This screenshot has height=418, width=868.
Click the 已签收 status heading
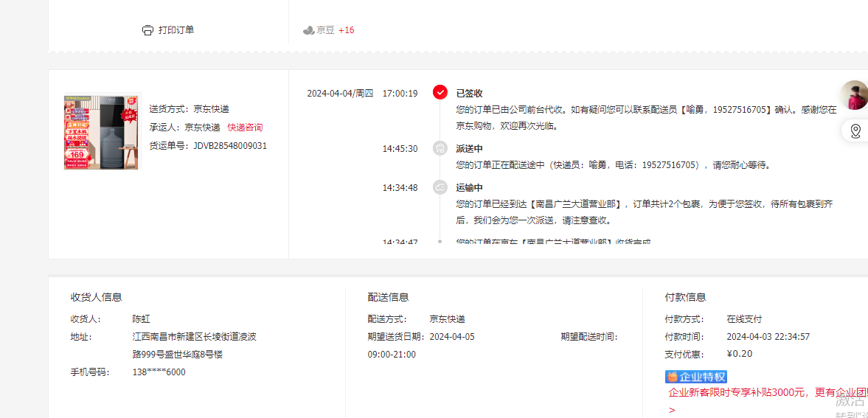[470, 93]
